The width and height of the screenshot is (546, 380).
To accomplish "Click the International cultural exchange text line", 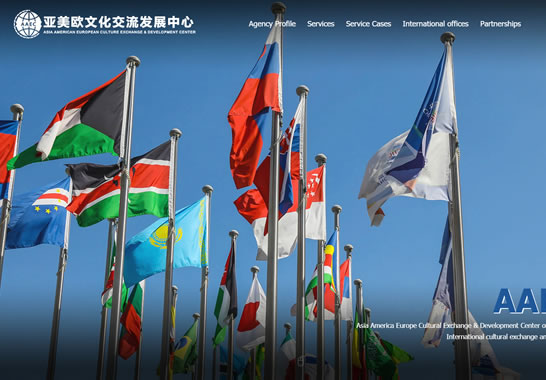I will pyautogui.click(x=496, y=337).
